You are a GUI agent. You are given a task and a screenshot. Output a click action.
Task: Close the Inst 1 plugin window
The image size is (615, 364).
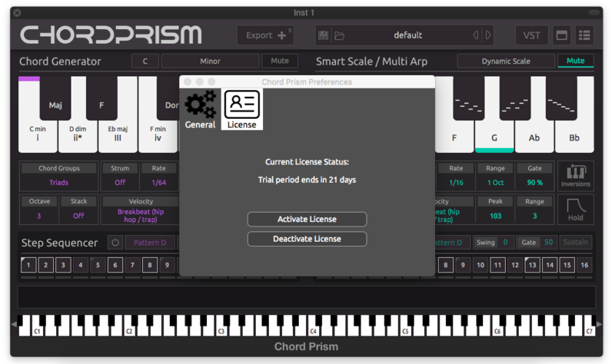[17, 12]
